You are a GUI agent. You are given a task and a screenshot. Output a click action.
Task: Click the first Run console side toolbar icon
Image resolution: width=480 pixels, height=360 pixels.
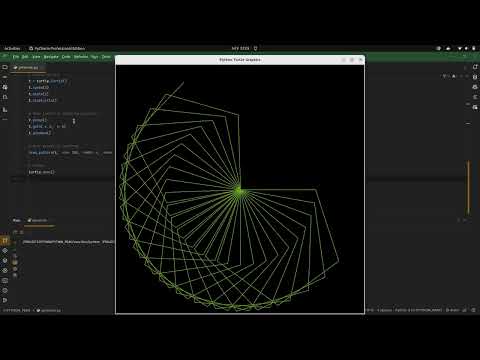(x=15, y=256)
